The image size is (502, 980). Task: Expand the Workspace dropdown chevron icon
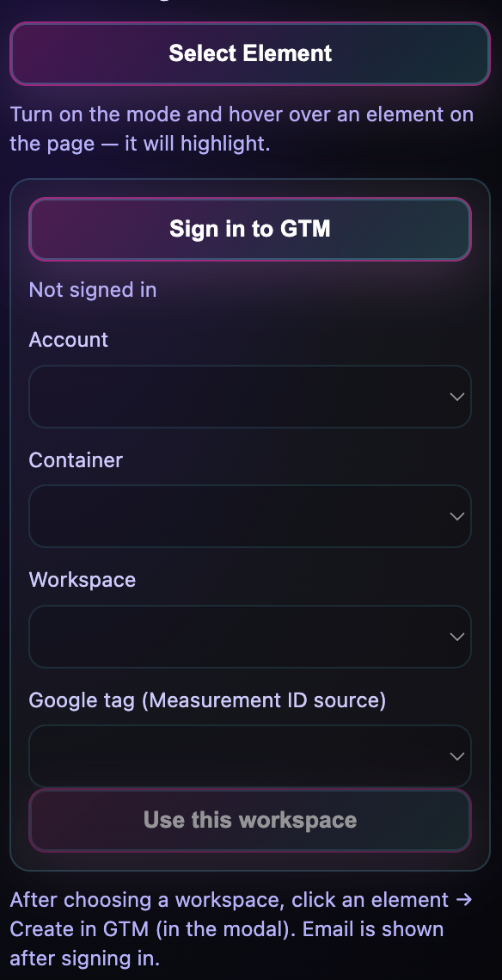[456, 637]
